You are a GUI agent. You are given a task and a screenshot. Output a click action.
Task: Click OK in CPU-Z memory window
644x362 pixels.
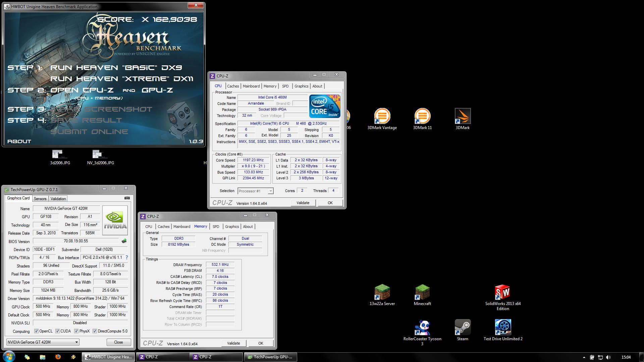click(261, 343)
